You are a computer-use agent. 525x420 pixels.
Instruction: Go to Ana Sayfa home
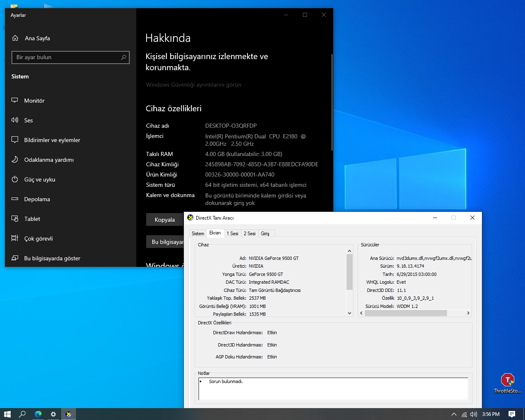click(37, 38)
